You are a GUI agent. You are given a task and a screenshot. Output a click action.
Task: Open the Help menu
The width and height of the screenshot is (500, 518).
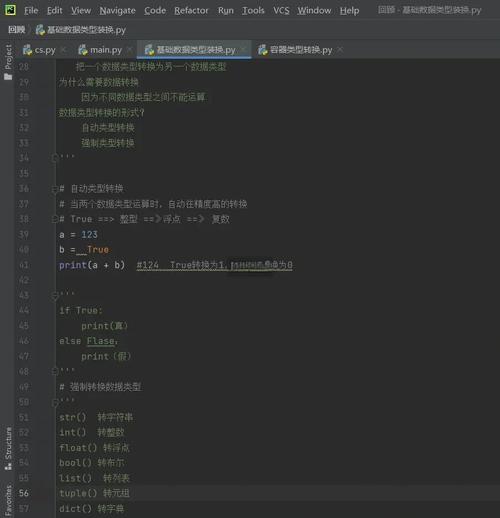point(349,11)
